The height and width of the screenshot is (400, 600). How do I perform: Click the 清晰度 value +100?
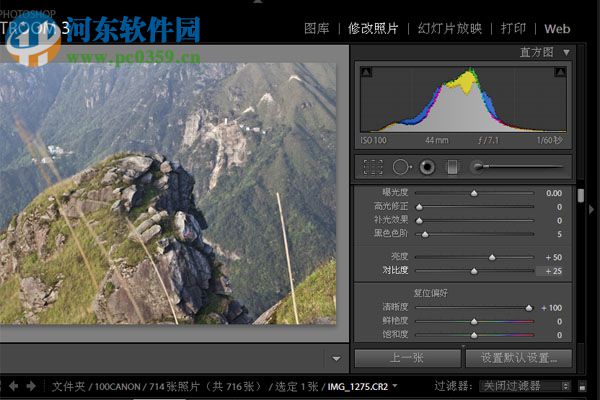(551, 308)
